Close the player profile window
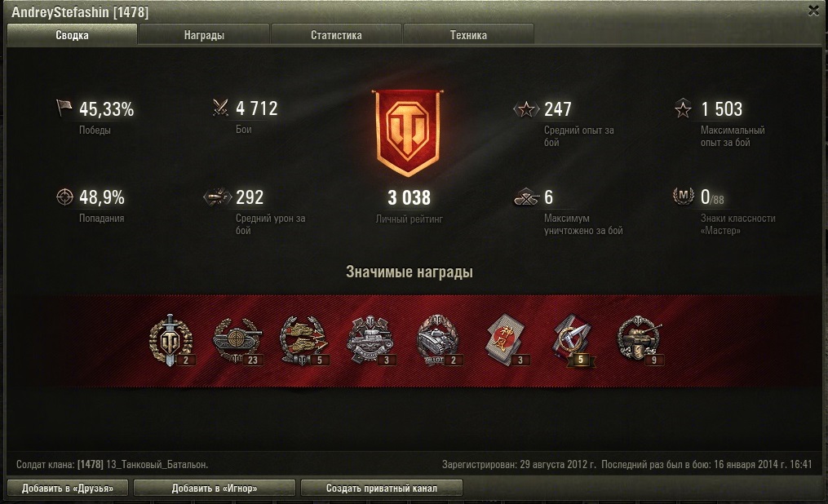Image resolution: width=828 pixels, height=504 pixels. click(813, 11)
